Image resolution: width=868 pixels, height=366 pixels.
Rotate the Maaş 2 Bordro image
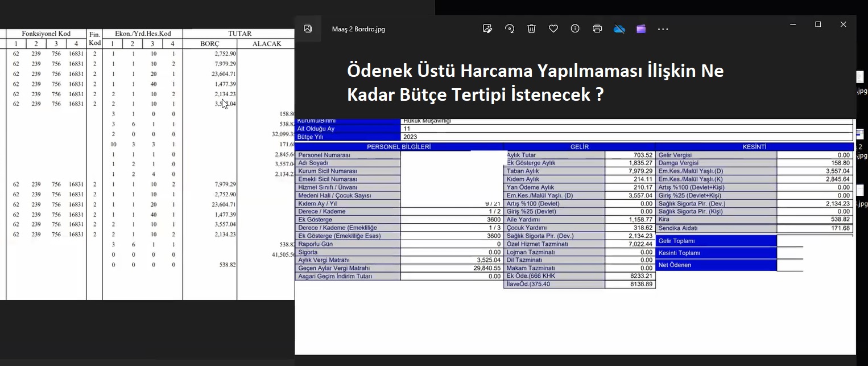pos(510,28)
